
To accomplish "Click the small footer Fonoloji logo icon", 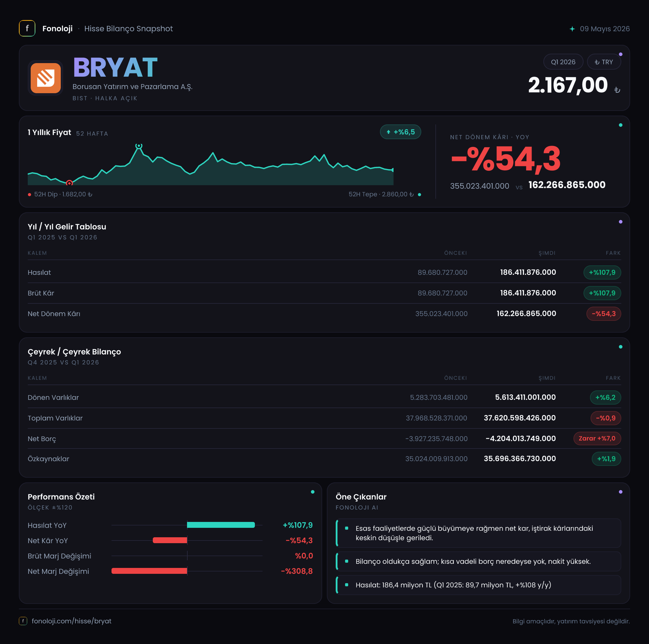I will (x=23, y=621).
